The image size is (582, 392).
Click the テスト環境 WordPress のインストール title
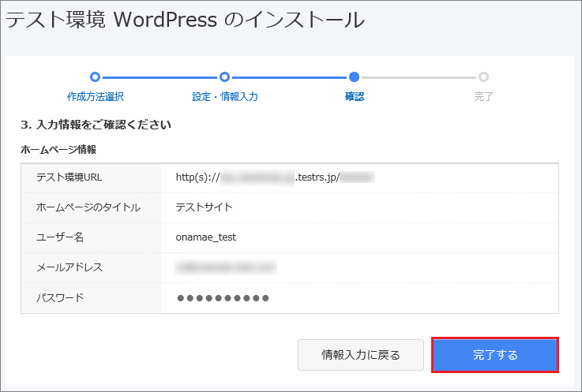click(185, 19)
